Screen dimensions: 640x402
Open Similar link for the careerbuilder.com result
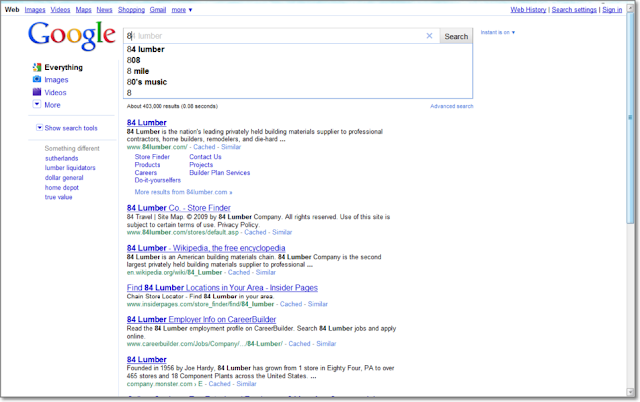pos(326,344)
